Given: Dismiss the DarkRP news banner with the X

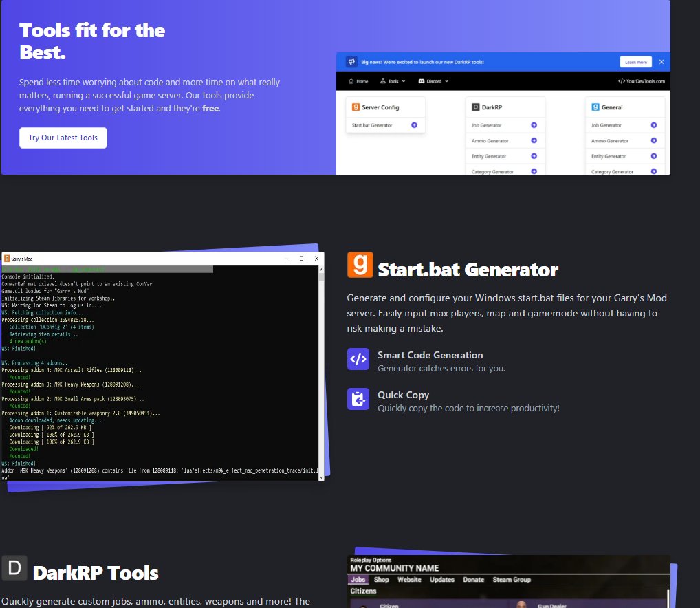Looking at the screenshot, I should tap(661, 61).
